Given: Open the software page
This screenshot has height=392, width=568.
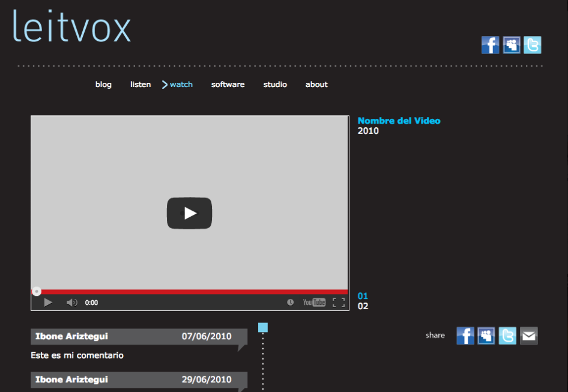Looking at the screenshot, I should (x=228, y=85).
